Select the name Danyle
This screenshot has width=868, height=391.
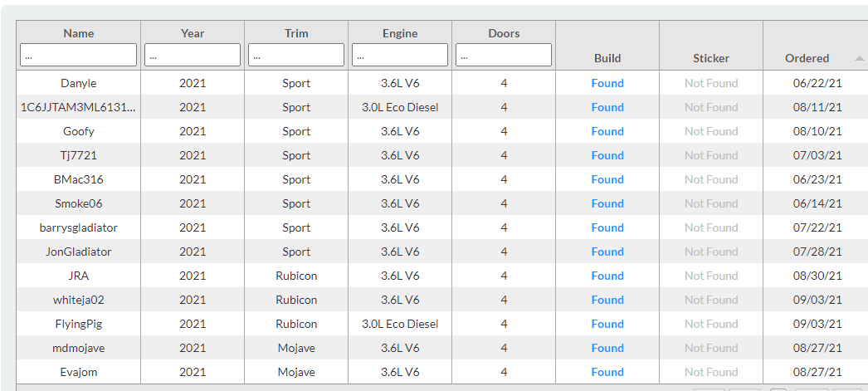(x=79, y=84)
